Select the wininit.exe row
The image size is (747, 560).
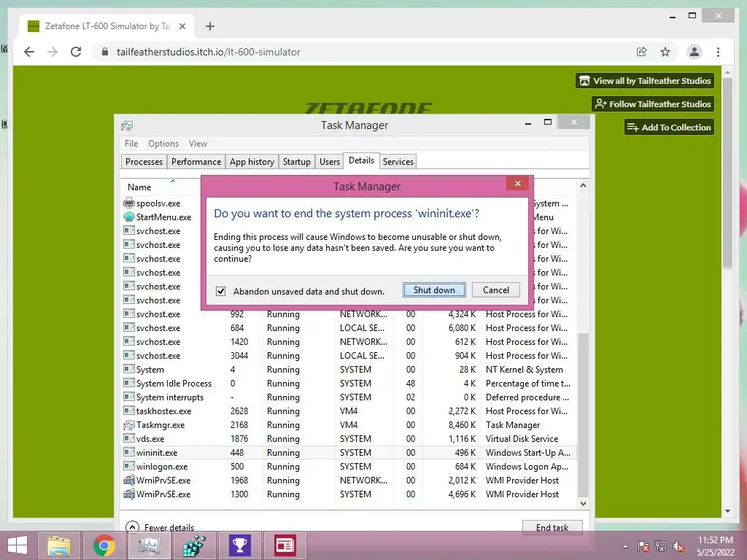click(348, 452)
